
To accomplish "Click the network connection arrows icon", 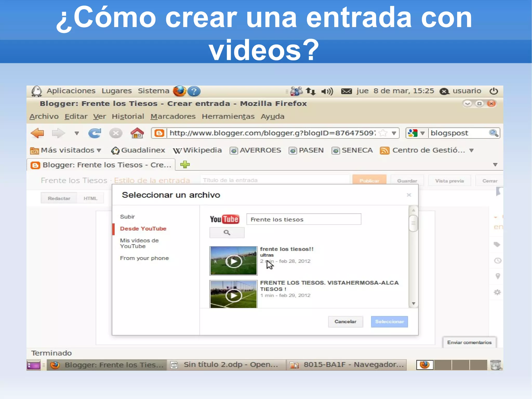I will [310, 91].
